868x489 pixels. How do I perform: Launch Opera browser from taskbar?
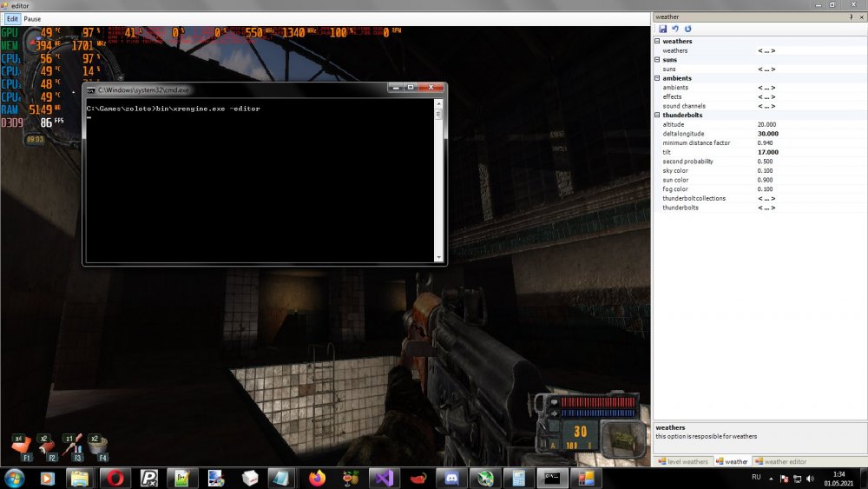(115, 478)
